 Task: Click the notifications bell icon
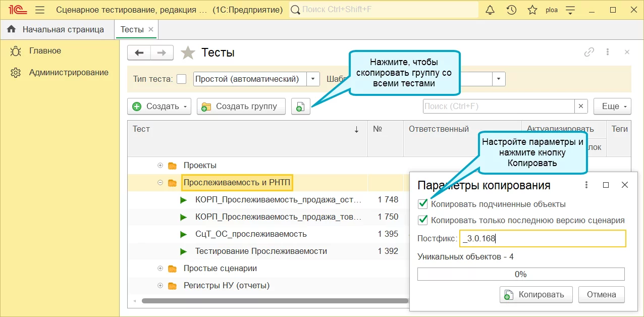(x=490, y=10)
